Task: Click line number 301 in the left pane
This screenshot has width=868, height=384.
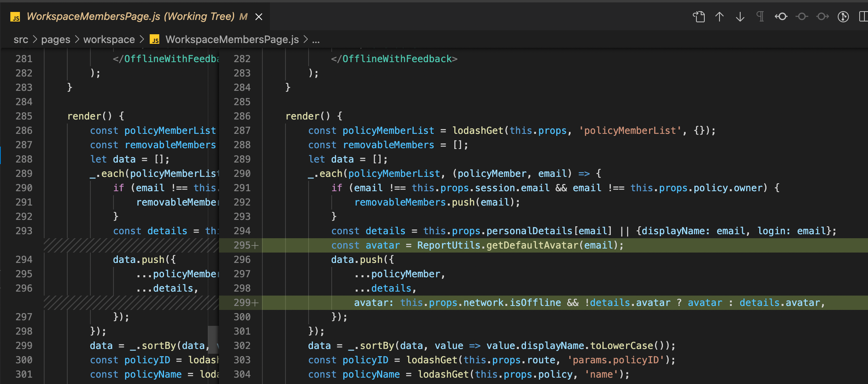Action: click(24, 374)
